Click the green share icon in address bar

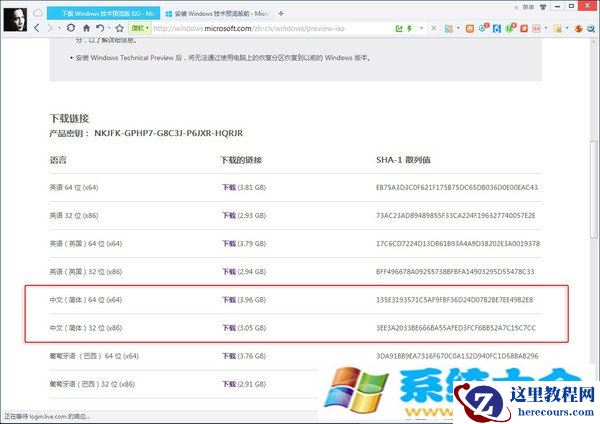point(399,29)
